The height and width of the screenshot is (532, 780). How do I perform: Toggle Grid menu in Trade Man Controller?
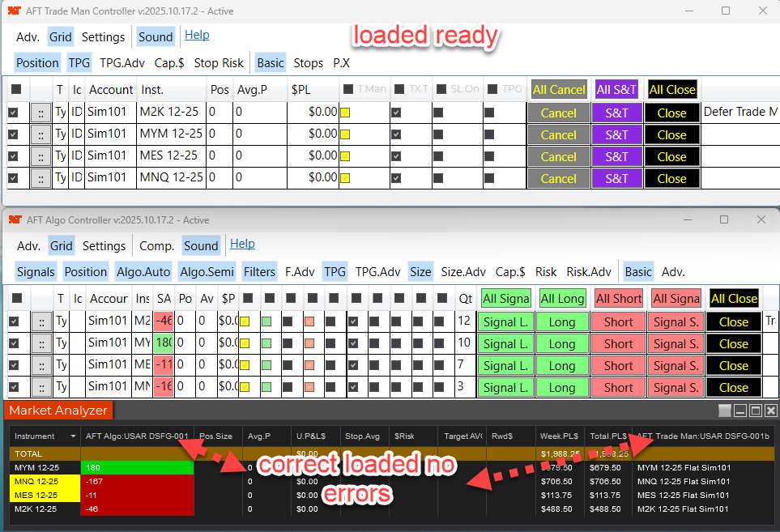click(61, 36)
